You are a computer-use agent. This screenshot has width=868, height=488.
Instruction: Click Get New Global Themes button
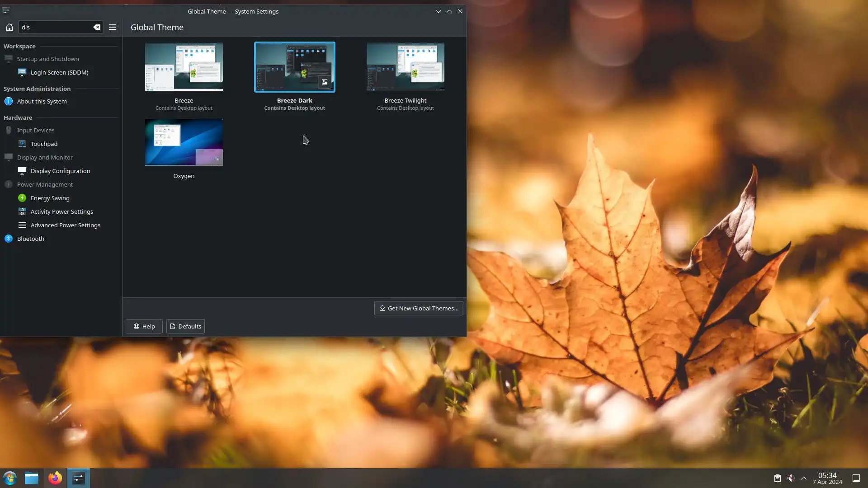pos(418,308)
